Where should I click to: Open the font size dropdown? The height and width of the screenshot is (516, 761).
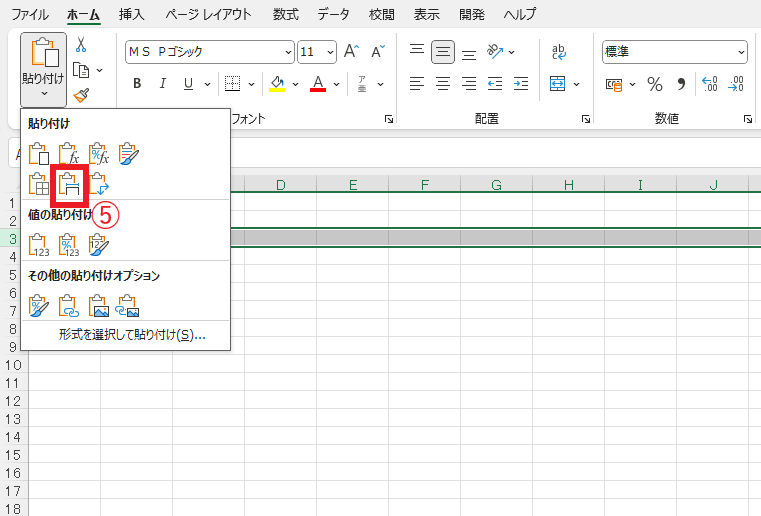point(331,52)
